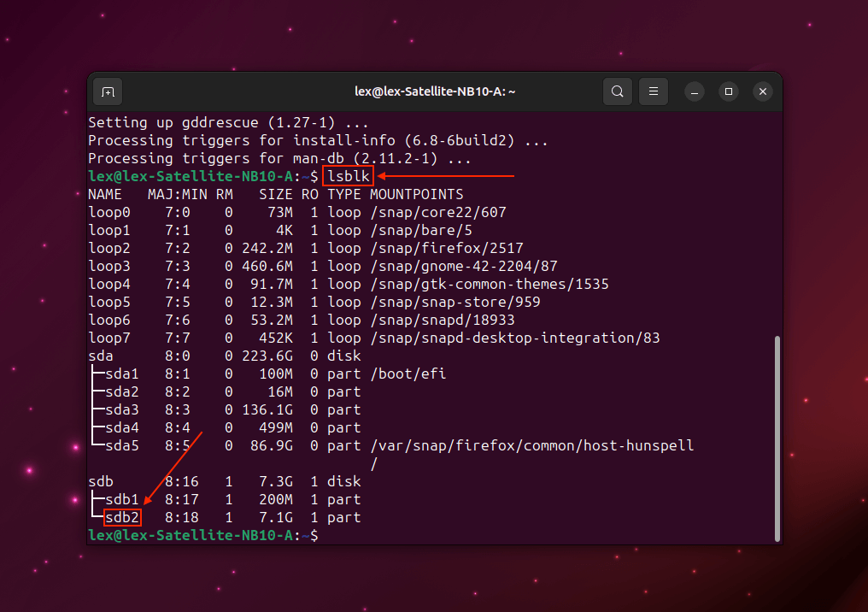
Task: Click the 7.1G size value
Action: 276,517
